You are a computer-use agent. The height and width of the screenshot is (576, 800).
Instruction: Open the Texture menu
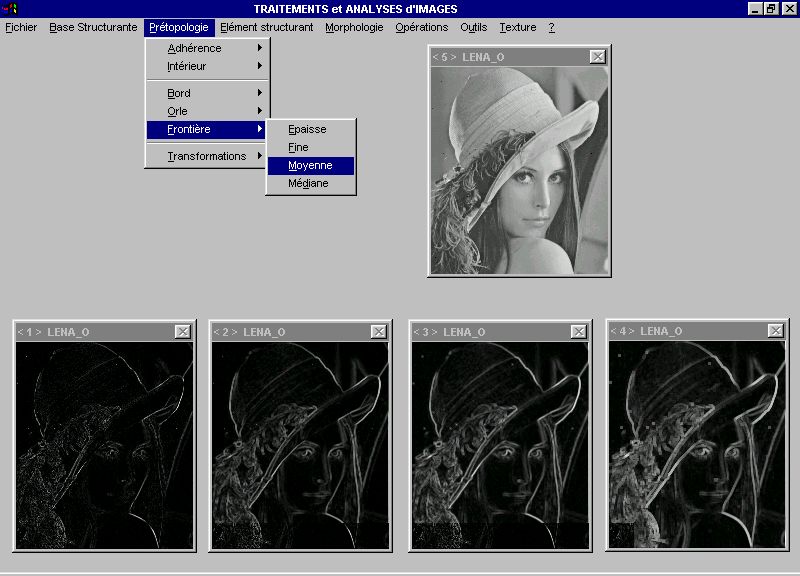pyautogui.click(x=517, y=28)
